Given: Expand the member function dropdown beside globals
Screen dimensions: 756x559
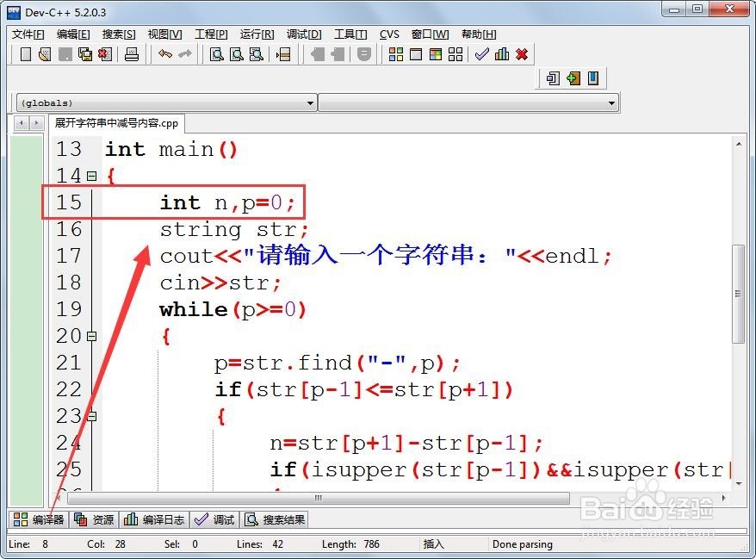Looking at the screenshot, I should point(612,102).
